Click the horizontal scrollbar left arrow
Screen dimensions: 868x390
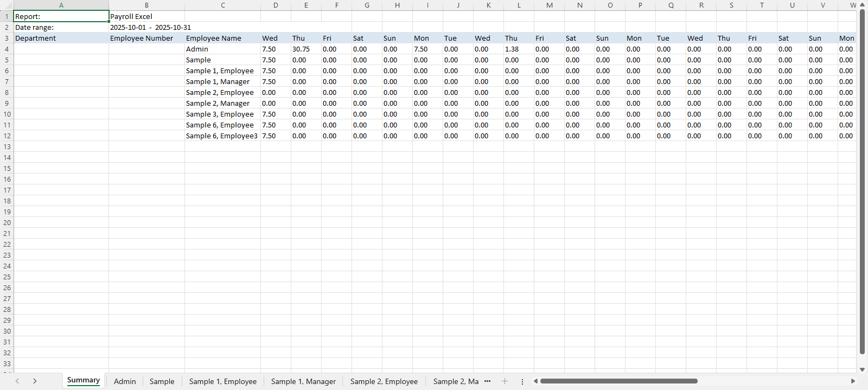535,381
